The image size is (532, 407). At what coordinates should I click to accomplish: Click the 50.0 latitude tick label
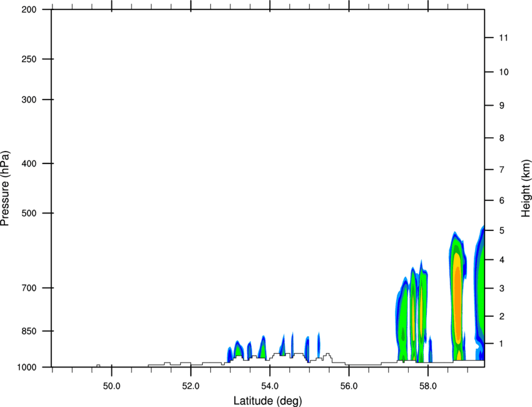(x=111, y=386)
